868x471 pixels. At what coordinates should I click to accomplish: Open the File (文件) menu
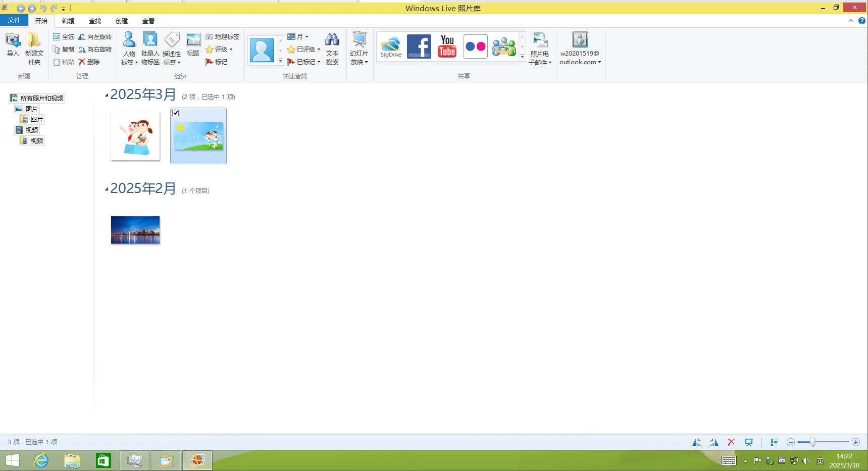point(14,20)
